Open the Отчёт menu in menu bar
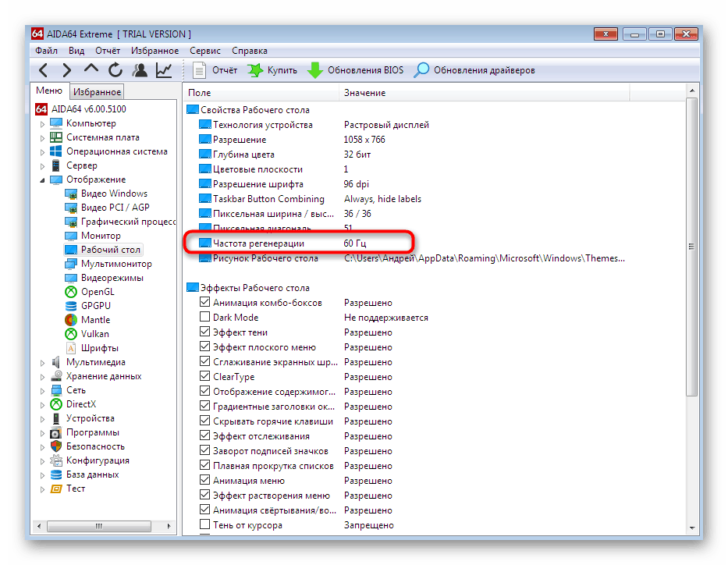 click(108, 51)
